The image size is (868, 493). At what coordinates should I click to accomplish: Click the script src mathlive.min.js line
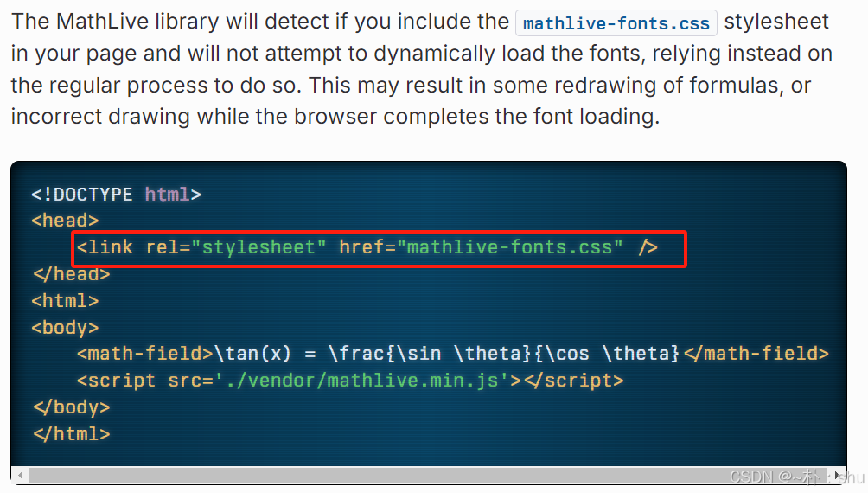350,381
